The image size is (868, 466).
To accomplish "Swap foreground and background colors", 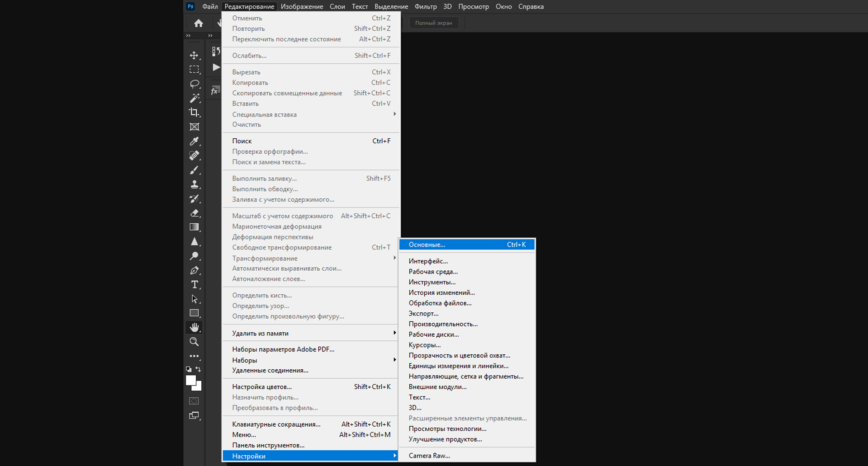I will (x=199, y=369).
